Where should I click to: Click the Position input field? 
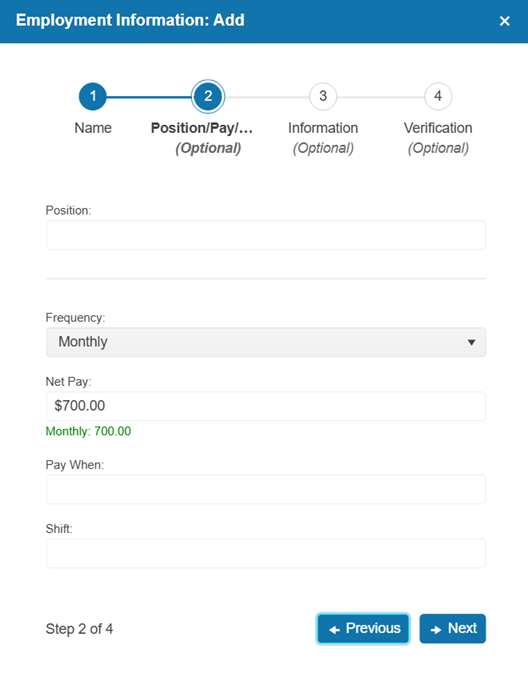tap(266, 235)
